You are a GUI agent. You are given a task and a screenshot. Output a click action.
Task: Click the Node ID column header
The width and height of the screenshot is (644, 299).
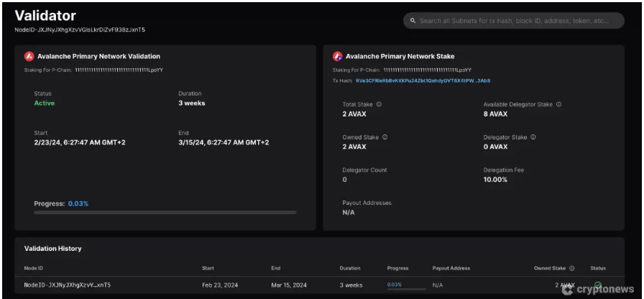click(x=34, y=268)
